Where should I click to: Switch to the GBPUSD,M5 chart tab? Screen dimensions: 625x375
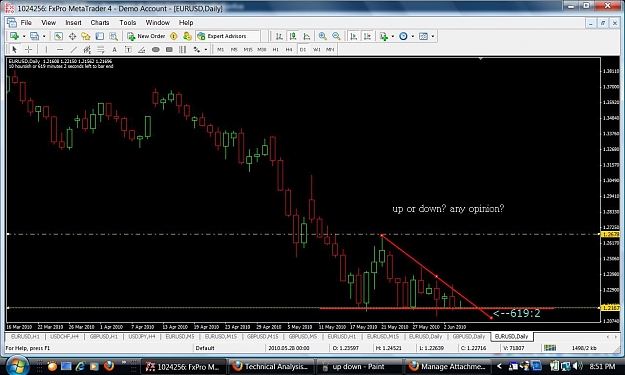(303, 337)
